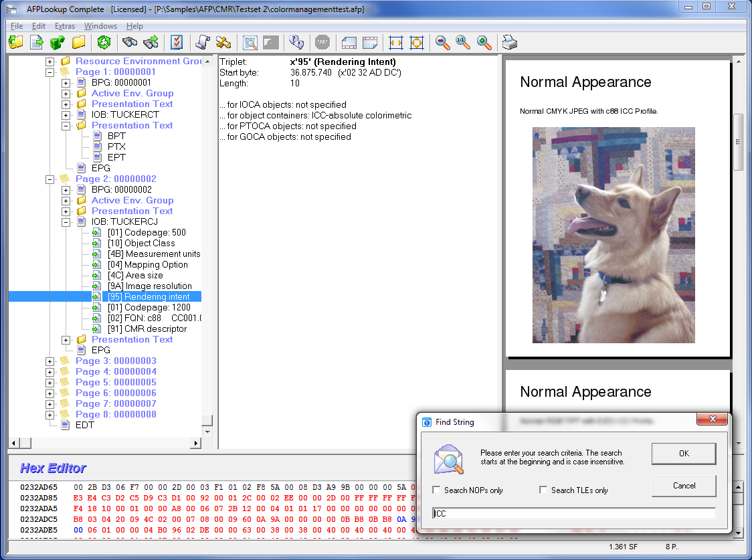Viewport: 752px width, 560px height.
Task: Open the File menu
Action: 17,26
